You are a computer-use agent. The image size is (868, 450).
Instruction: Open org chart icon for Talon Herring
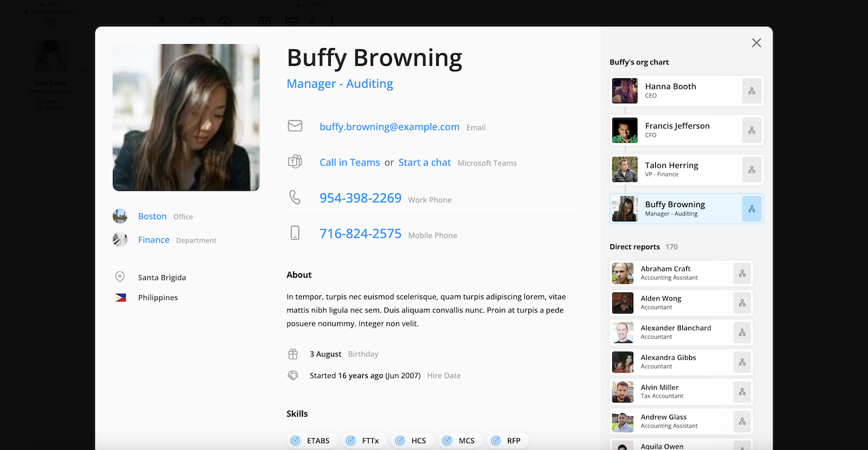pyautogui.click(x=752, y=170)
